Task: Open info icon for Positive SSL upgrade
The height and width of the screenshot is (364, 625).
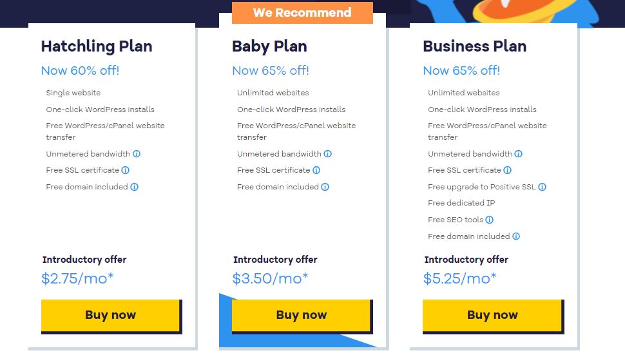Action: coord(543,187)
